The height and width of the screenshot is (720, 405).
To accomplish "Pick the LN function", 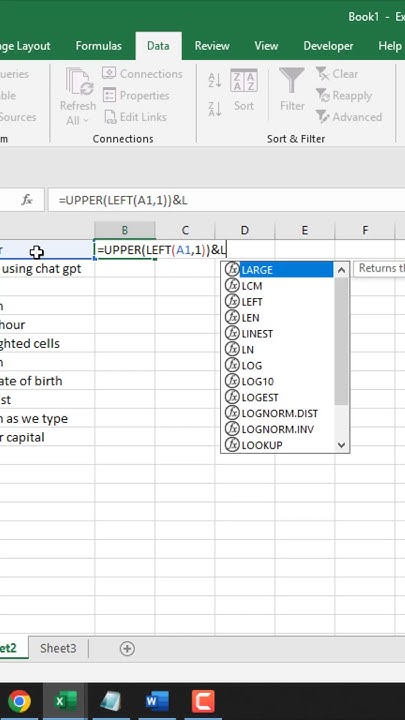I will click(x=279, y=349).
